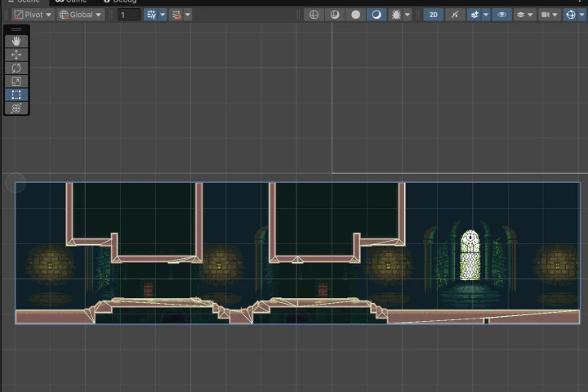The height and width of the screenshot is (392, 588).
Task: Select the Rect tool
Action: pyautogui.click(x=16, y=95)
